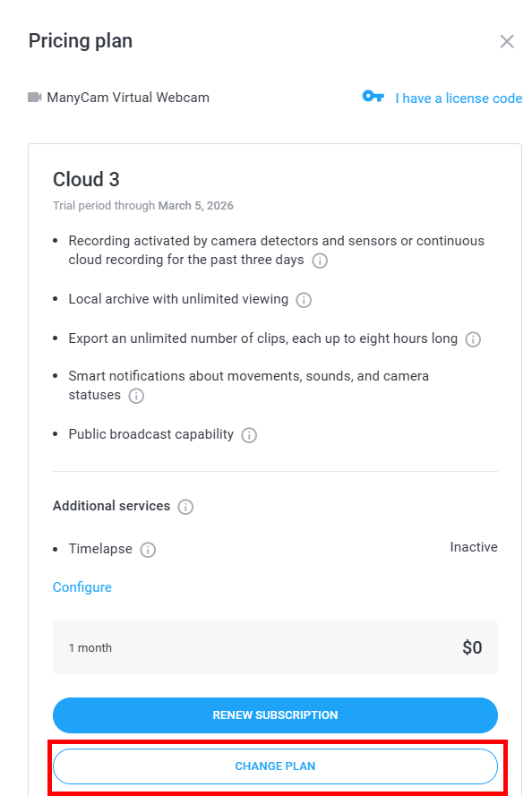Open the Configure link

pos(82,586)
